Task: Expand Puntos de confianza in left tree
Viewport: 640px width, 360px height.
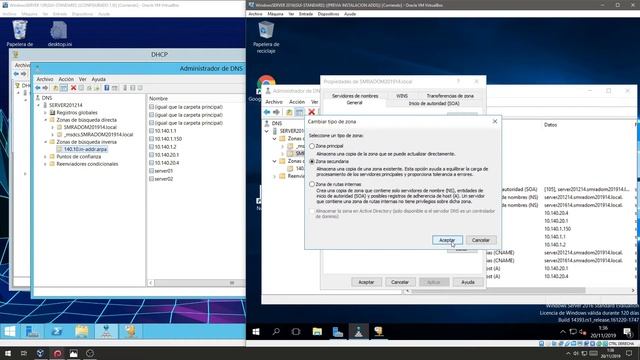Action: (x=46, y=156)
